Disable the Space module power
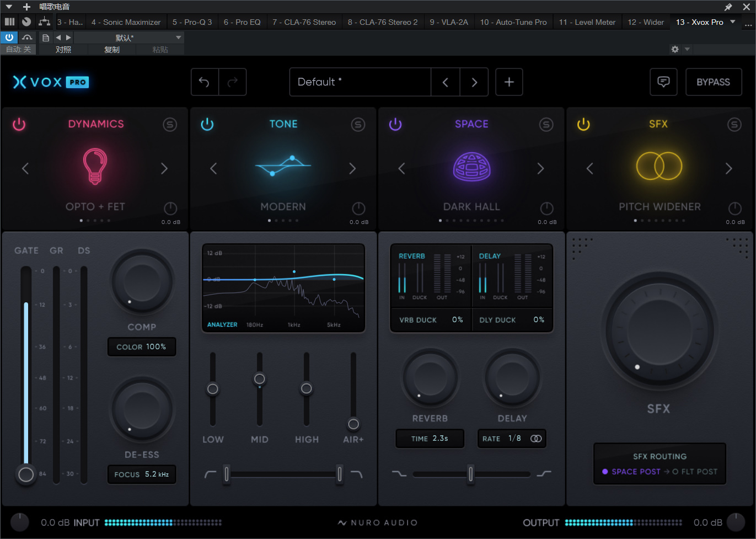 (395, 125)
